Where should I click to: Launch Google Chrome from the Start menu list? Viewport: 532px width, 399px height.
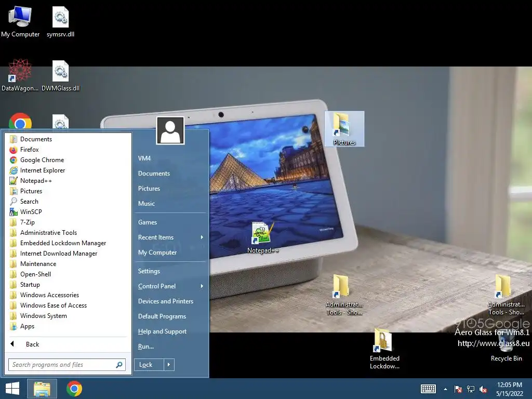click(x=68, y=160)
